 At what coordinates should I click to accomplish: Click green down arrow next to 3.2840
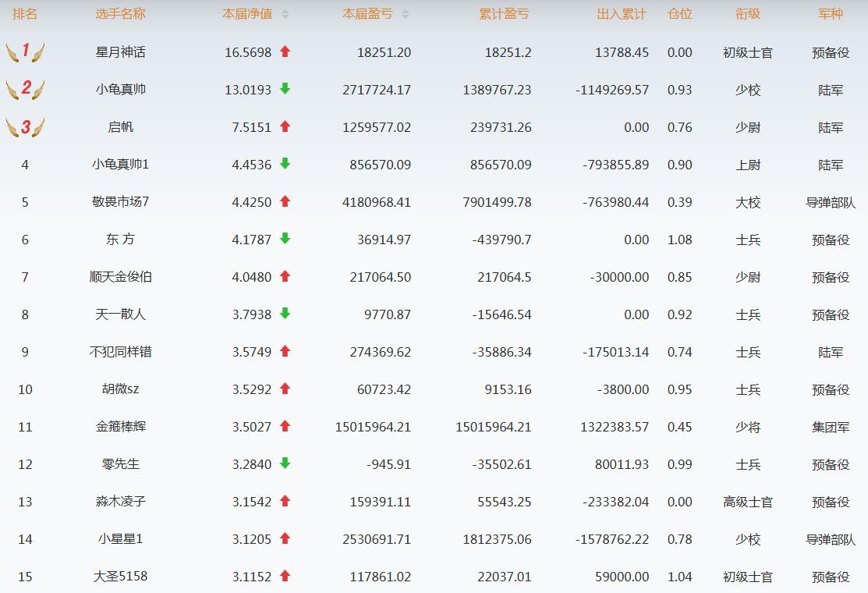pos(285,463)
